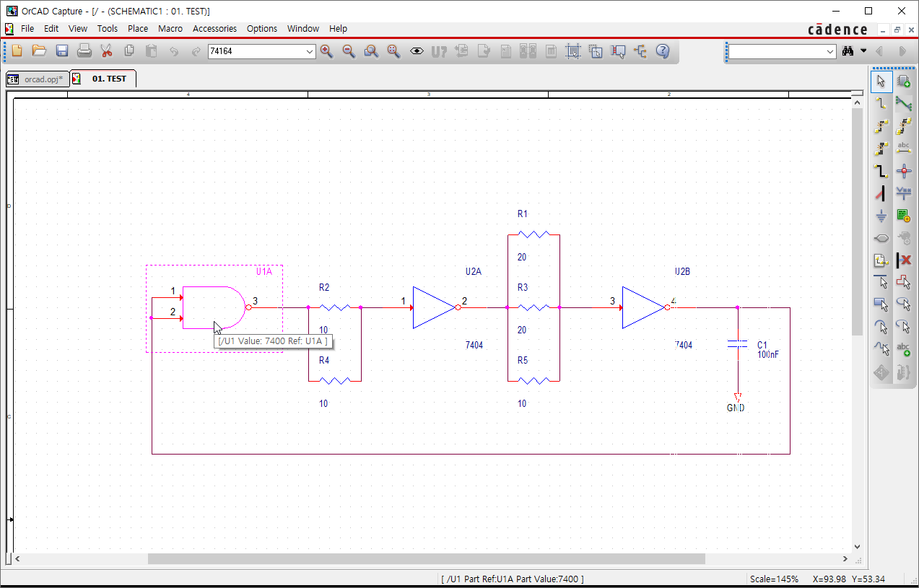Select the Place Off-Page Connector tool

tap(881, 260)
